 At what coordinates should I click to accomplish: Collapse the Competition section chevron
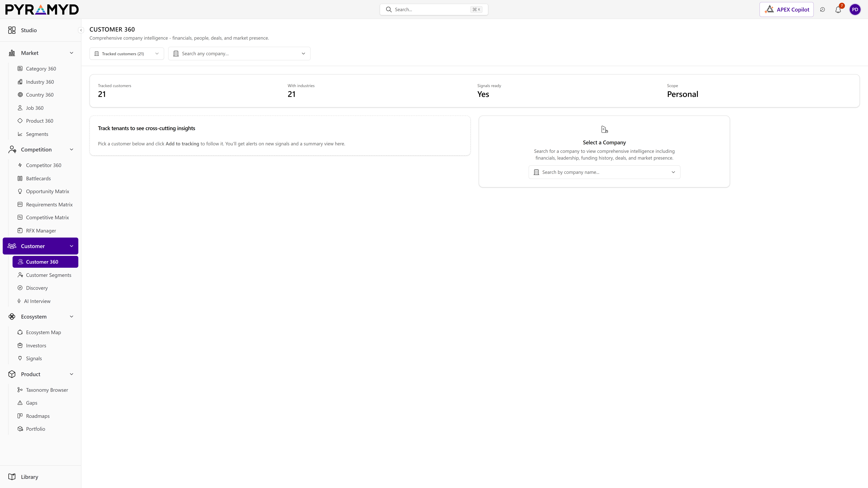pyautogui.click(x=71, y=150)
